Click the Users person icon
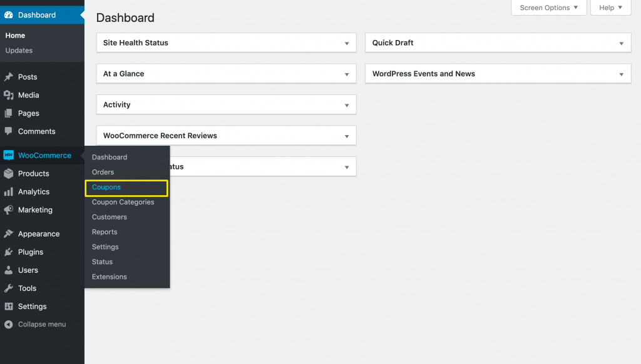This screenshot has height=364, width=641. coord(9,270)
